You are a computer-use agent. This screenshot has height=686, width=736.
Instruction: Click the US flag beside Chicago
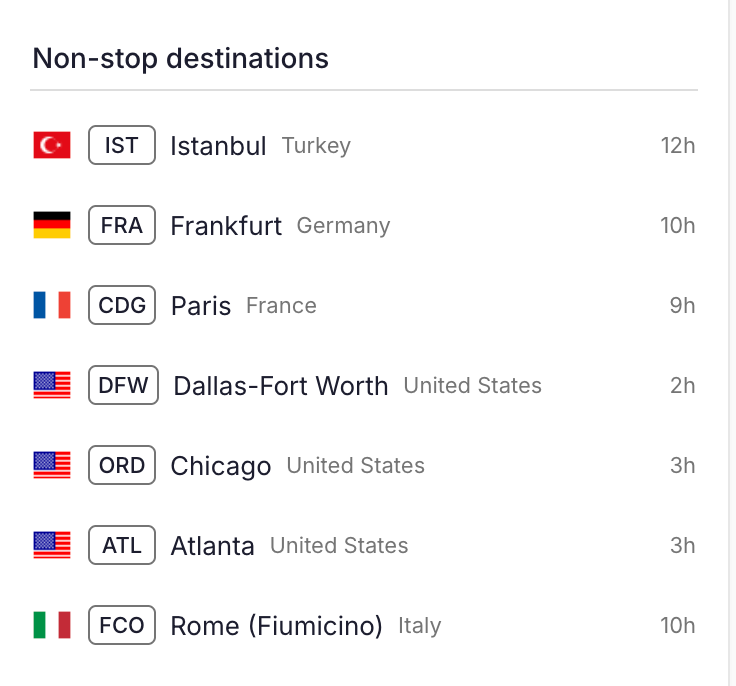click(52, 466)
